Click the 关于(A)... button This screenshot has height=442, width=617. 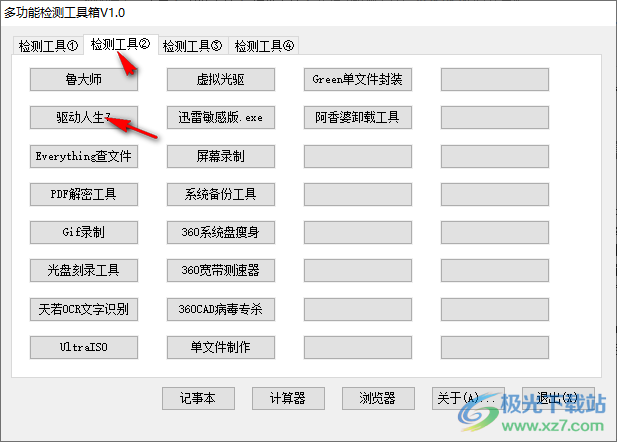(468, 398)
